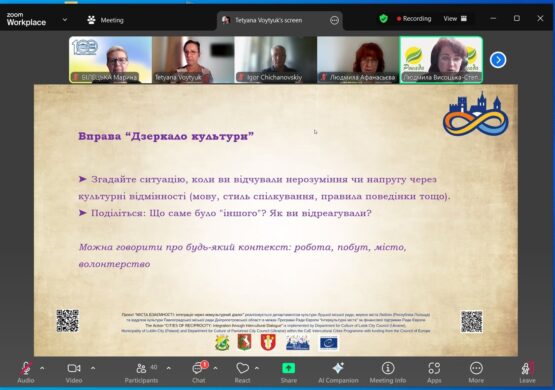This screenshot has width=555, height=390.
Task: Expand the video options arrow beside Video
Action: click(x=93, y=368)
